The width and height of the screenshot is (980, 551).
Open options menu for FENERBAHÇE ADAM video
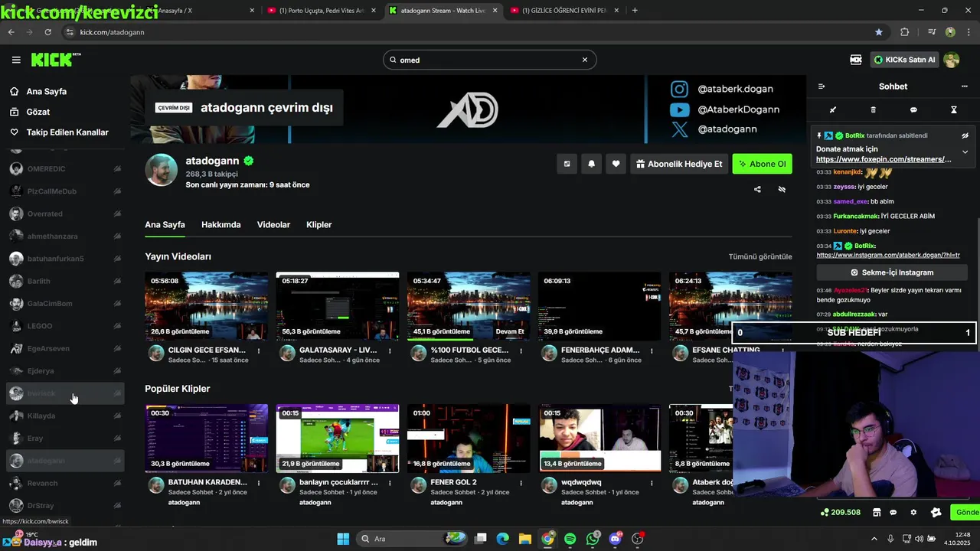[652, 350]
